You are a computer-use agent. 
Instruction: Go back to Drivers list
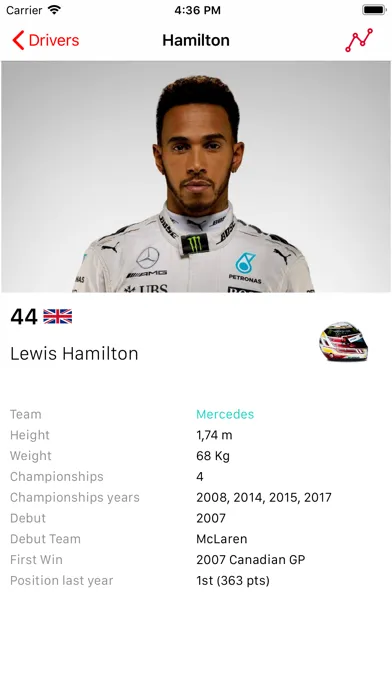tap(45, 40)
